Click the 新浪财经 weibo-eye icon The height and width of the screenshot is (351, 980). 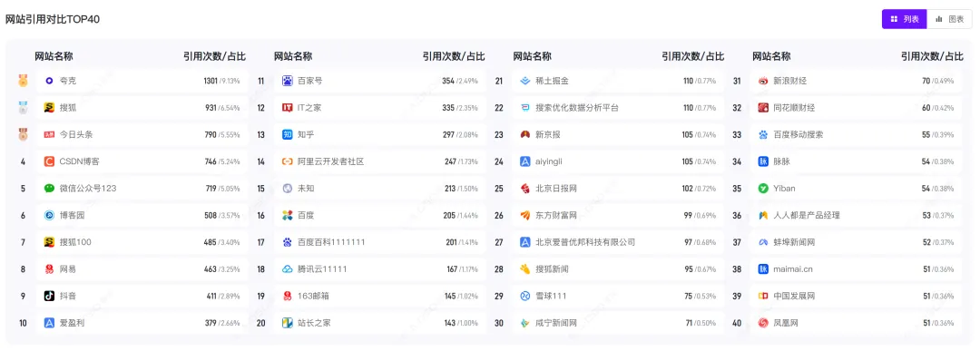pyautogui.click(x=763, y=81)
